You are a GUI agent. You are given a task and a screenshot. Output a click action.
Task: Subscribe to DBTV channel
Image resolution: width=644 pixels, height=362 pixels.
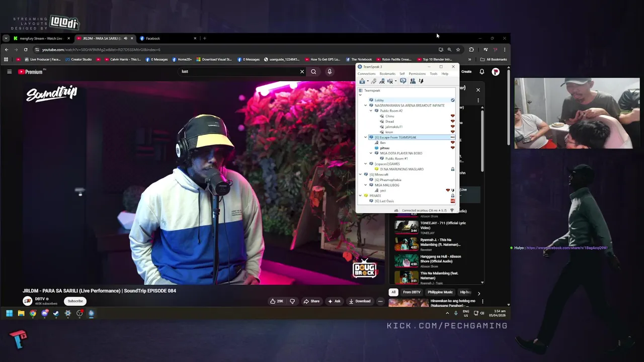pyautogui.click(x=75, y=301)
